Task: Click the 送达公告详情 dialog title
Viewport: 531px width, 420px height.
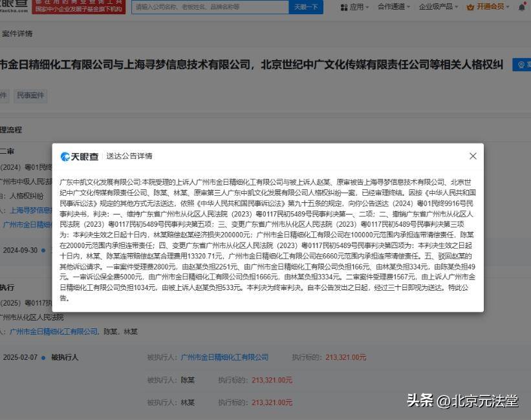Action: point(129,156)
